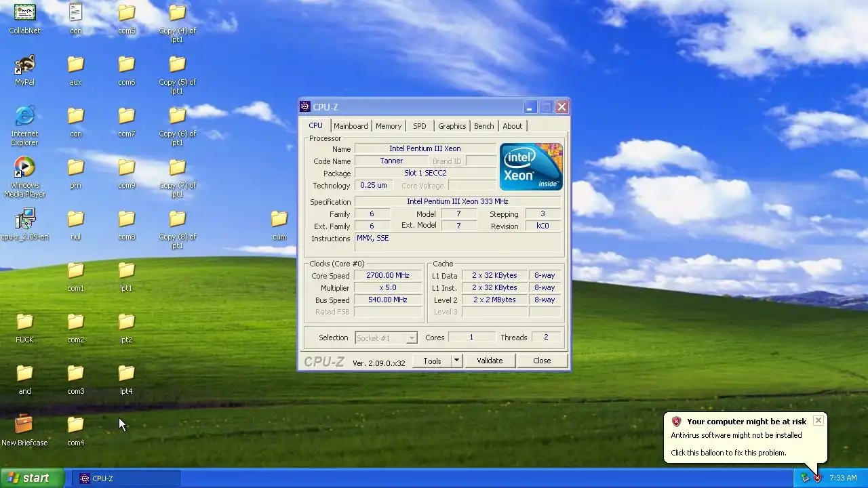Click the Instructions MMX, SSE field
This screenshot has width=868, height=488.
click(x=458, y=242)
